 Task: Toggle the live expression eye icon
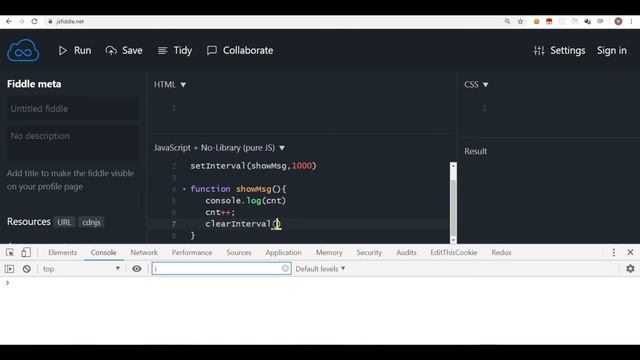[137, 269]
